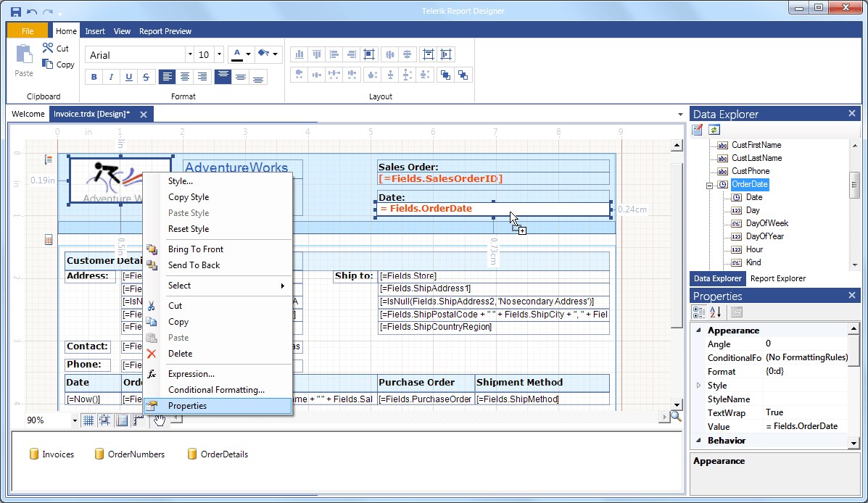Click the first align icon in Layout group

click(x=299, y=54)
